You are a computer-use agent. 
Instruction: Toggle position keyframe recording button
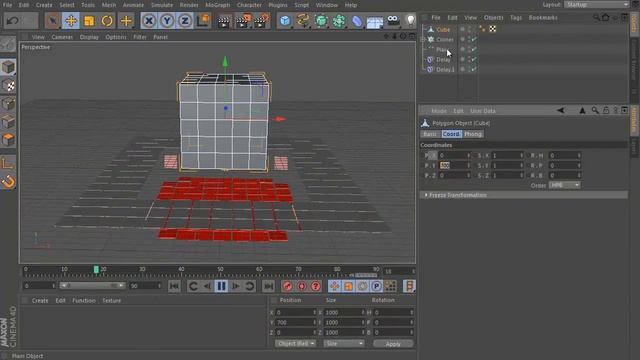pyautogui.click(x=334, y=286)
